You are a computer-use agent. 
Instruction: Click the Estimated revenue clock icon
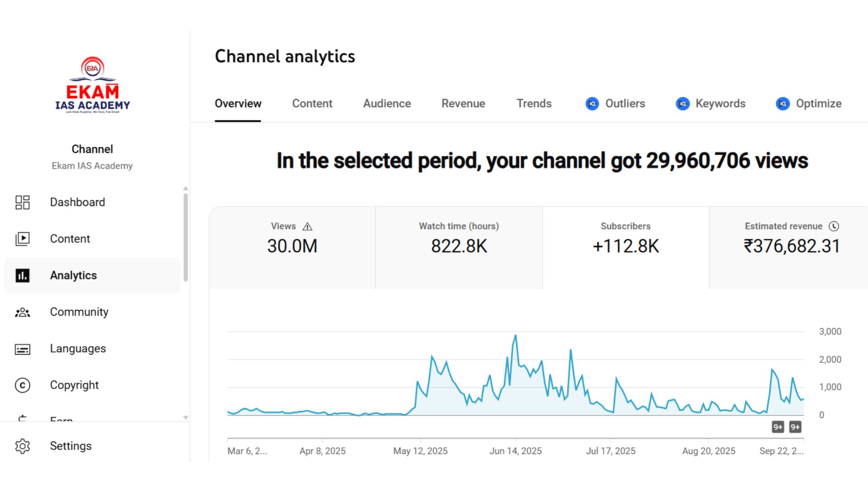[x=834, y=226]
